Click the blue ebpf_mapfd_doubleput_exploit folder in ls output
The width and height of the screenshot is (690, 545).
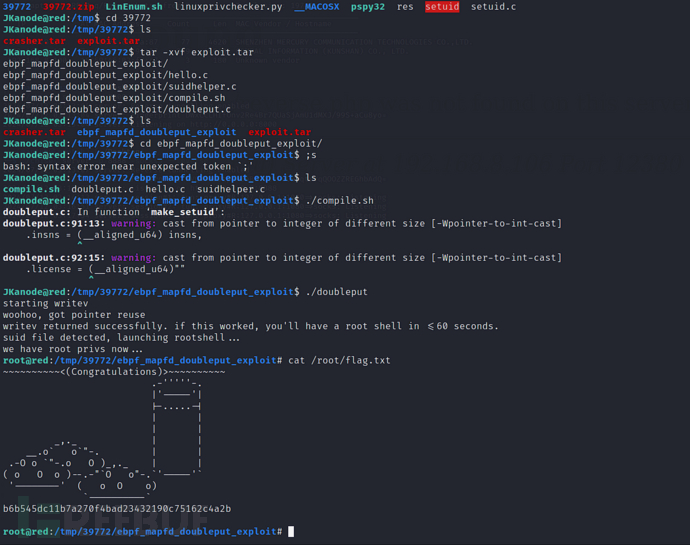point(157,132)
